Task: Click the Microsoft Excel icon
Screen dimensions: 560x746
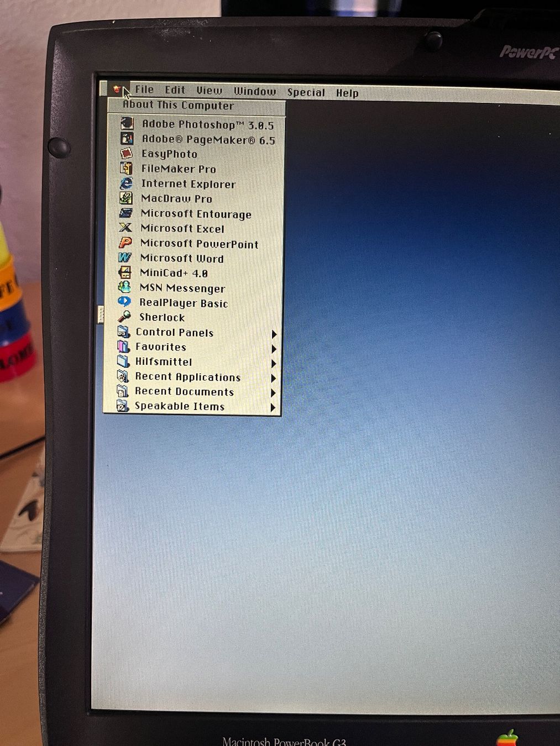Action: point(125,228)
